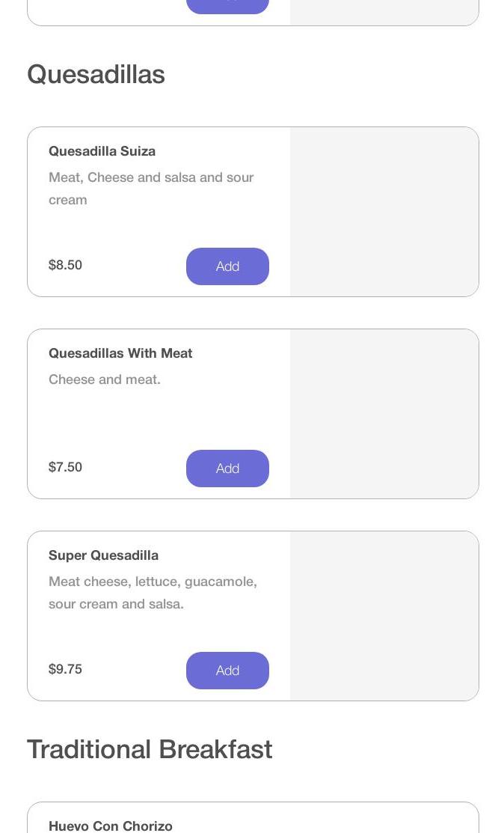Screen dimensions: 504x833
Task: Click the Quesadilla Suiza description text
Action: 151,189
